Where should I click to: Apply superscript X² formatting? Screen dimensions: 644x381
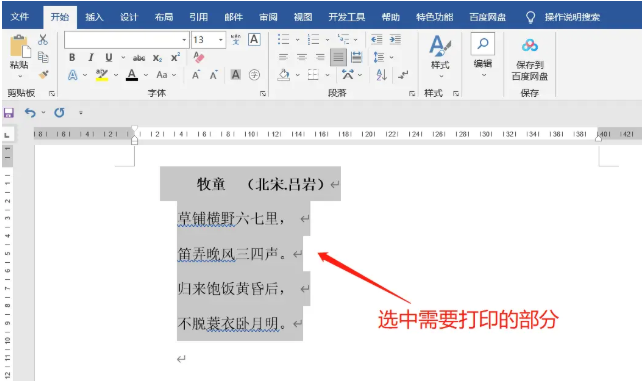175,57
